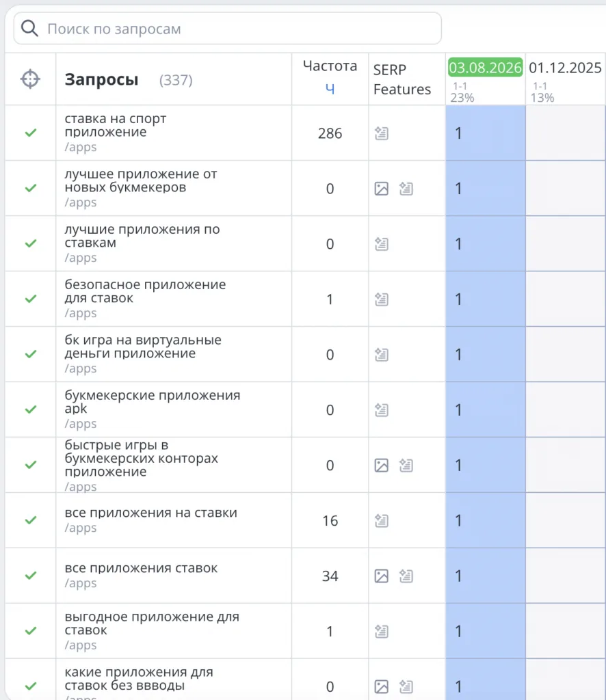Click AI snippet icon for "выгодное приложение для ставок"
This screenshot has height=700, width=606.
[382, 631]
